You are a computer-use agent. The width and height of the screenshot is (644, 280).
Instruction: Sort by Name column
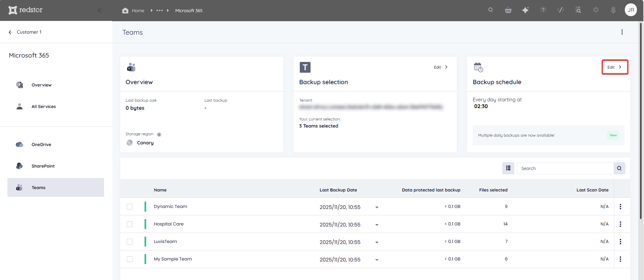160,190
